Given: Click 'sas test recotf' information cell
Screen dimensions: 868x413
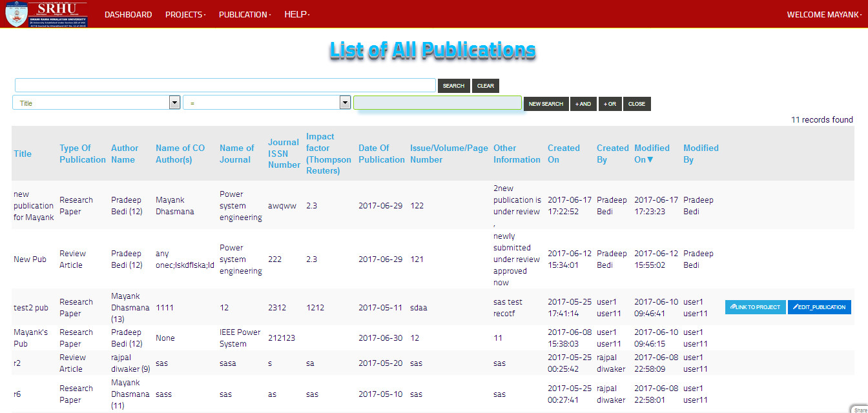Looking at the screenshot, I should click(x=508, y=308).
